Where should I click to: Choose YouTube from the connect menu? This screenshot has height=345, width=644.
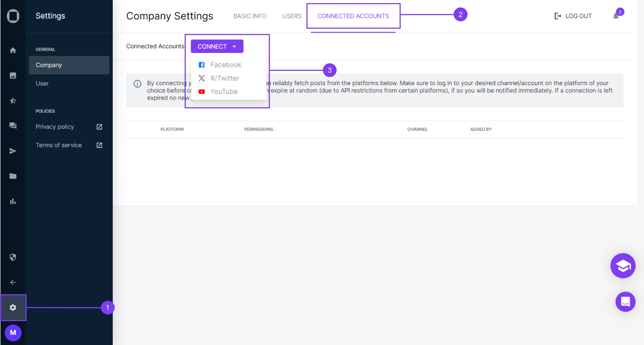224,92
